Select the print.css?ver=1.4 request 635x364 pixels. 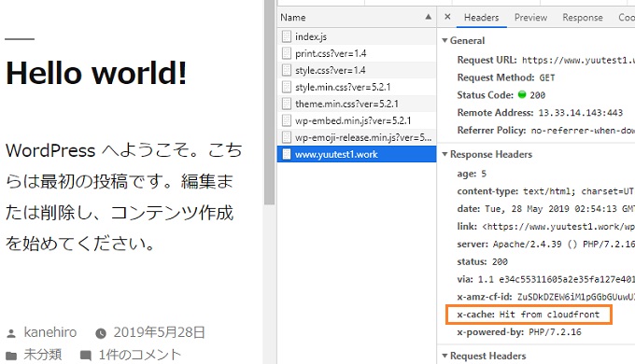tap(357, 53)
